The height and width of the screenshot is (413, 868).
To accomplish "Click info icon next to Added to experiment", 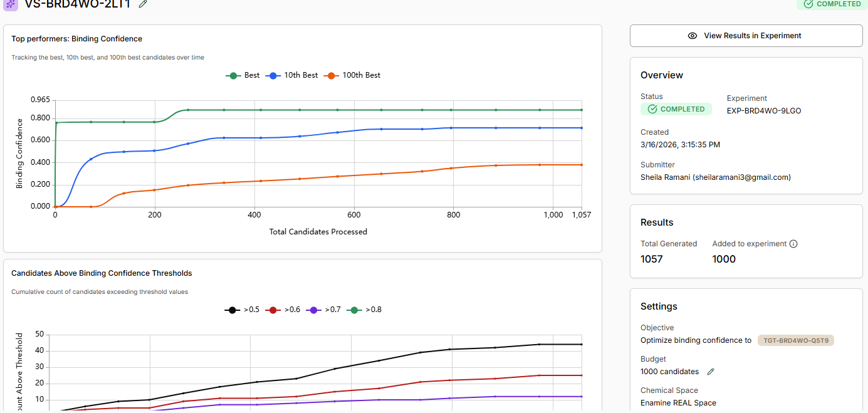I will [x=793, y=244].
